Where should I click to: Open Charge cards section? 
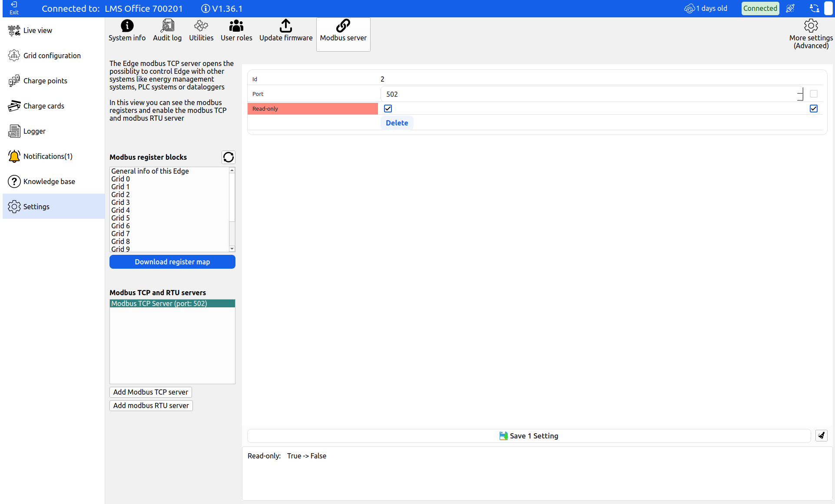click(54, 106)
